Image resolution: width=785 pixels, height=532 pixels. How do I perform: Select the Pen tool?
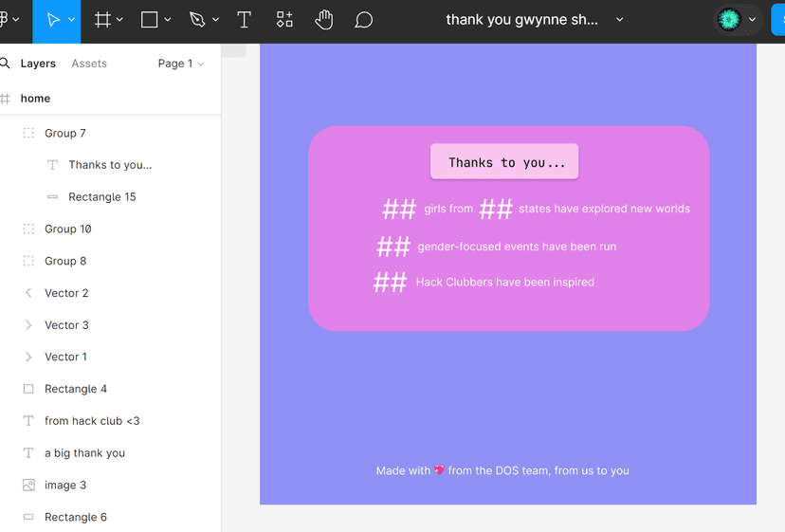pyautogui.click(x=197, y=20)
